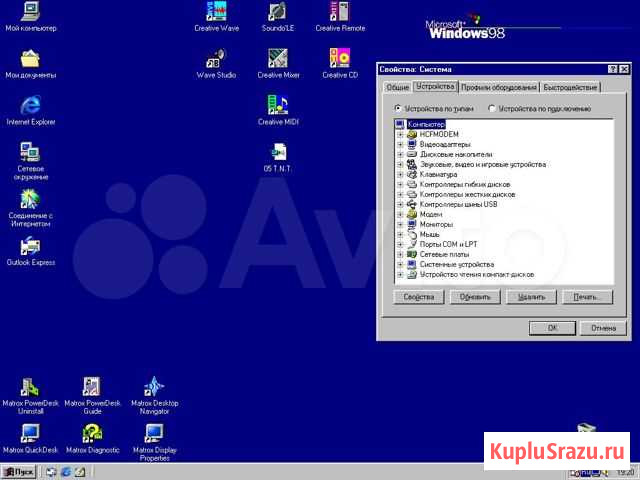Click the Удалить button
Screen dimensions: 640x480
[x=531, y=297]
